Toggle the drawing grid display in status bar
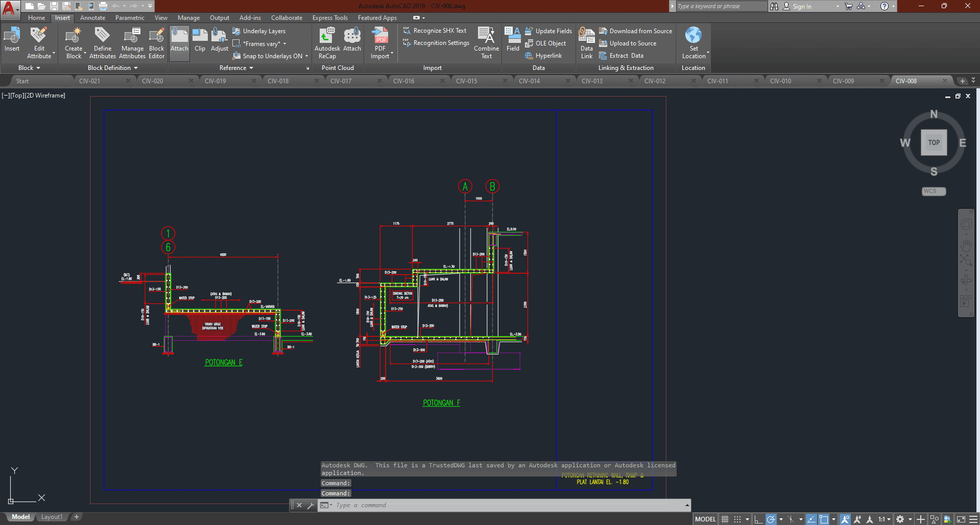Screen dimensions: 980x525 725,519
